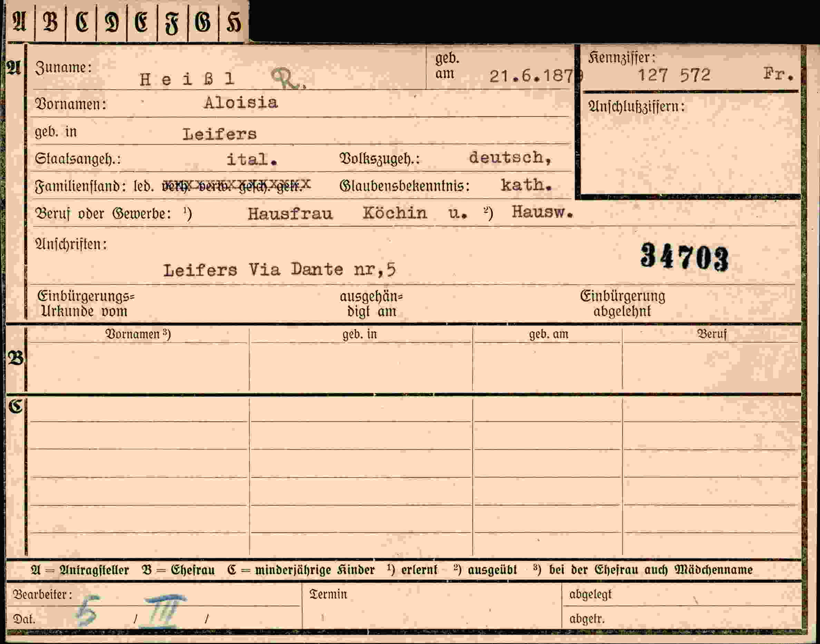
Task: Click the 'Bearbeiter:' label
Action: [x=42, y=595]
